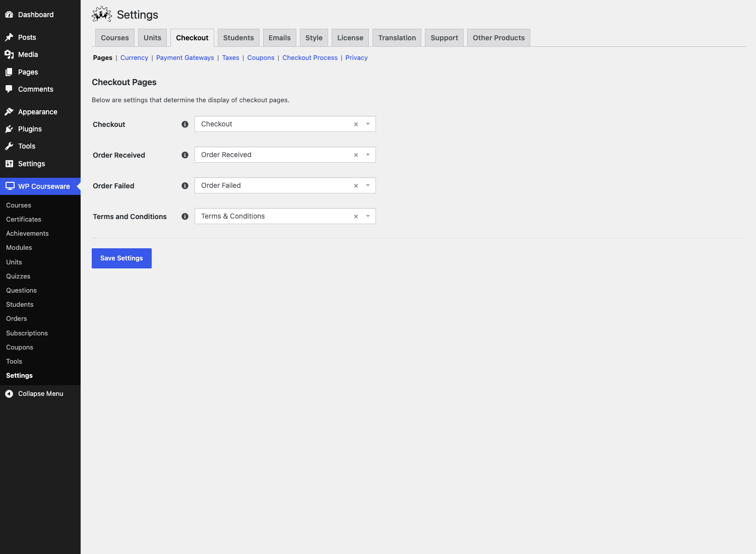The image size is (756, 554).
Task: Open Modules in the sidebar submenu
Action: (x=19, y=248)
